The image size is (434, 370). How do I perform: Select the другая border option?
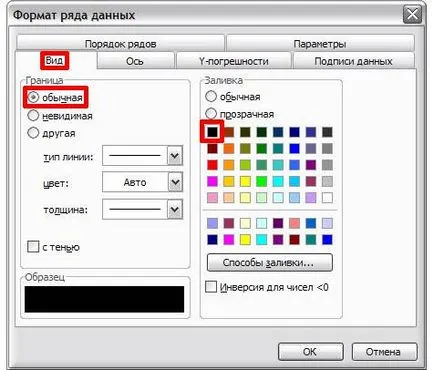(52, 133)
